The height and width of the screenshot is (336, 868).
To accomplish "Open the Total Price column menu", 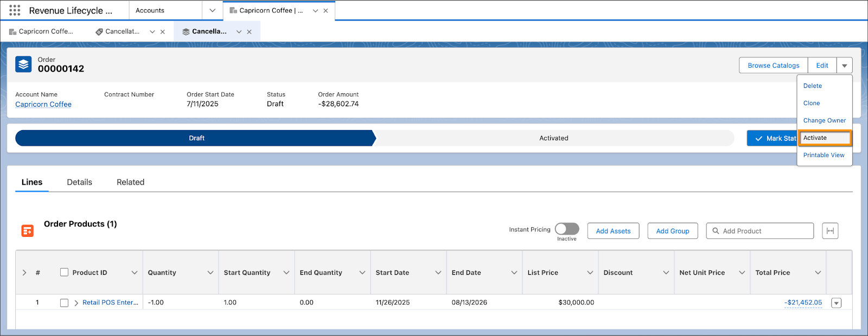I will tap(818, 273).
